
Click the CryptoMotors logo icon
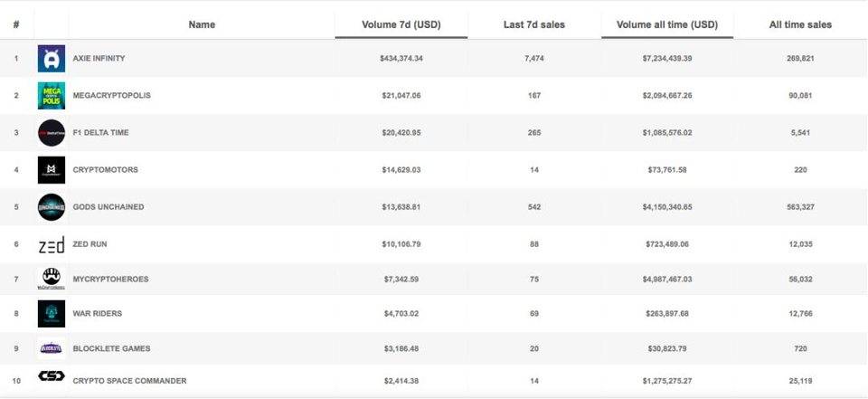click(52, 170)
